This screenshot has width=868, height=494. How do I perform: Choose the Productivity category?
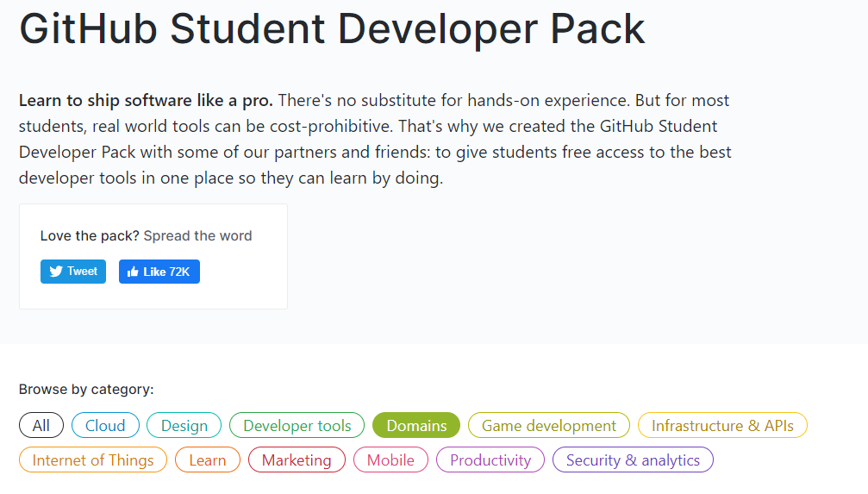490,460
